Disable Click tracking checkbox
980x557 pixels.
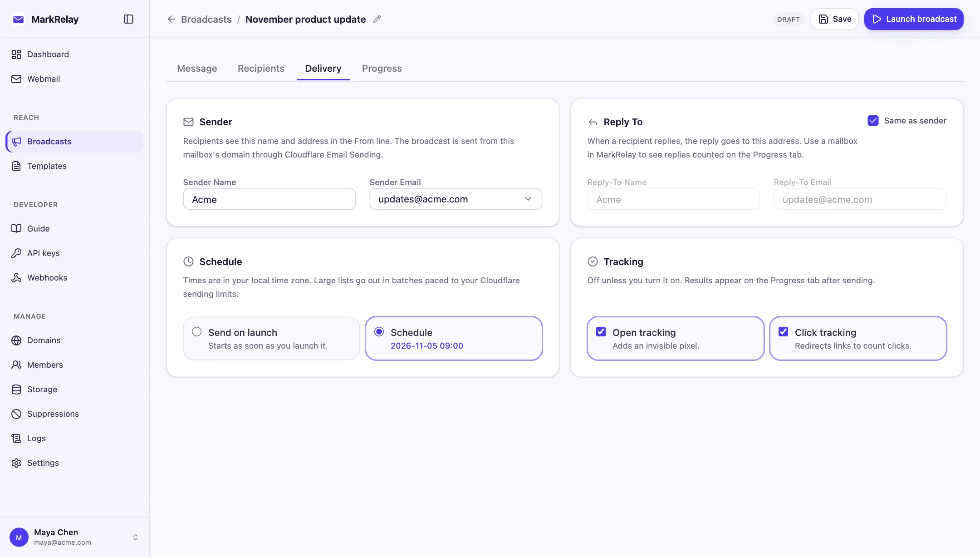pos(783,332)
